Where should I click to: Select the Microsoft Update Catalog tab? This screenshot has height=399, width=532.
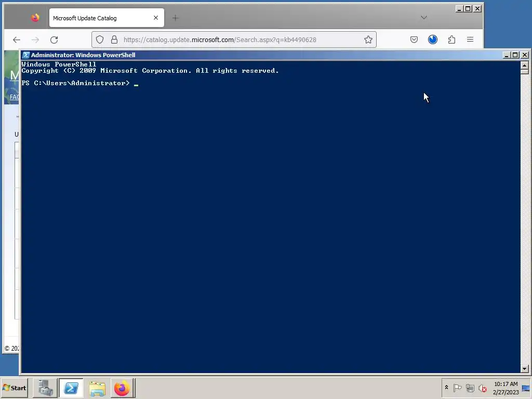(x=107, y=18)
